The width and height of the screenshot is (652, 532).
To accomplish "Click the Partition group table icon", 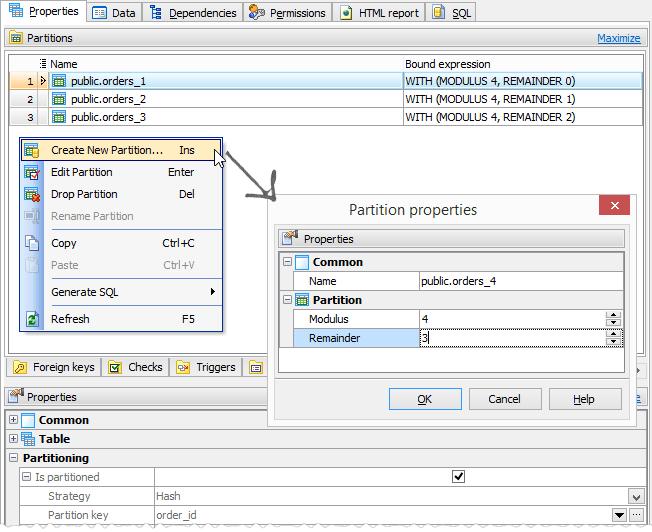I will (302, 299).
